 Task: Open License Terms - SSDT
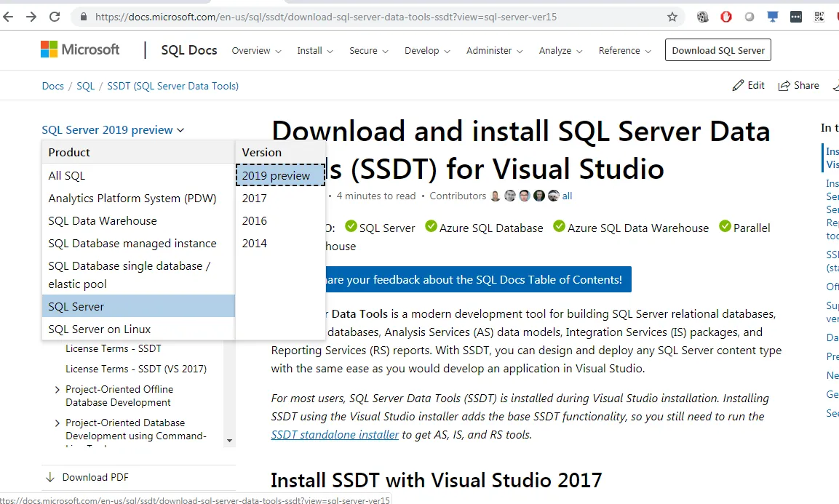(x=114, y=348)
